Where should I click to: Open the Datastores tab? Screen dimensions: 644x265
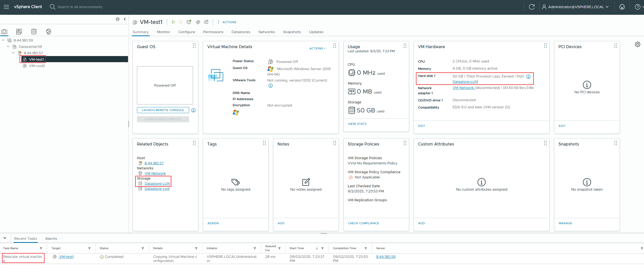pyautogui.click(x=241, y=32)
